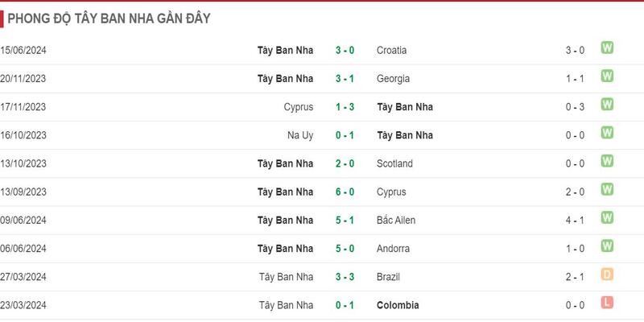Click the W icon for the Bắc Ailen match
Viewport: 644px width, 322px height.
point(608,217)
